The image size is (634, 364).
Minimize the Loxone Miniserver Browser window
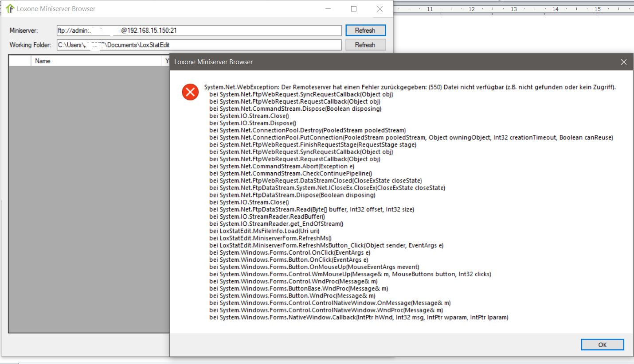(x=328, y=9)
